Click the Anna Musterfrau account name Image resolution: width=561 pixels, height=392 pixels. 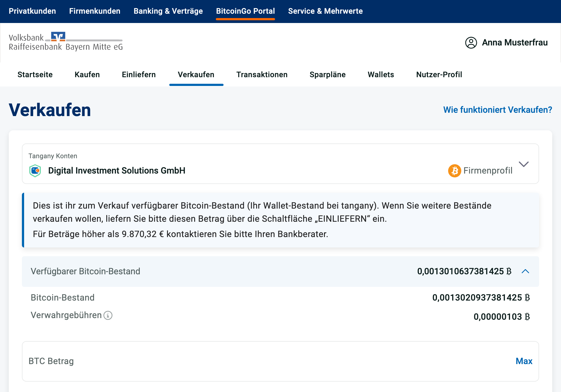(515, 43)
